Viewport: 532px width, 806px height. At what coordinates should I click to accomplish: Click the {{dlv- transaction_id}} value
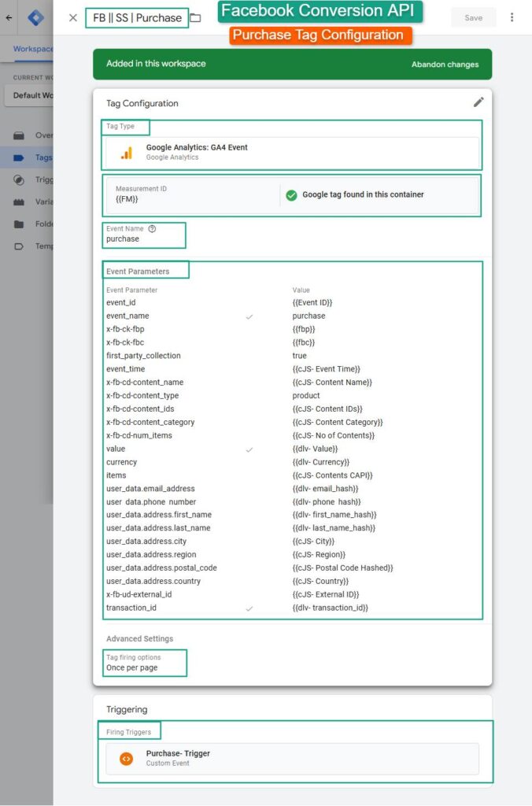coord(330,608)
